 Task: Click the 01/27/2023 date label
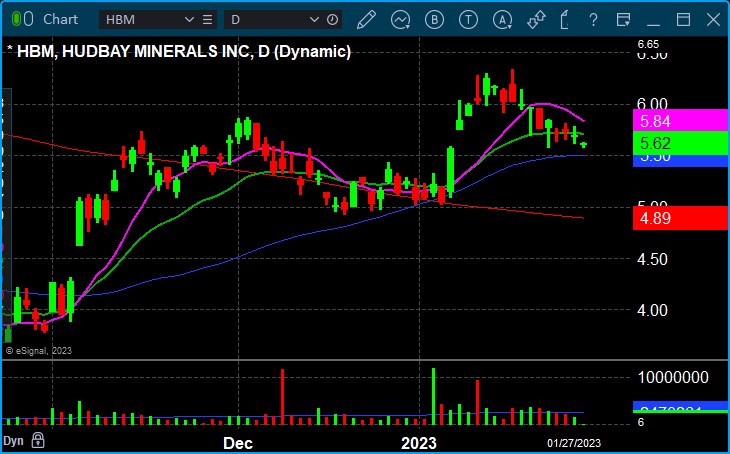(574, 443)
